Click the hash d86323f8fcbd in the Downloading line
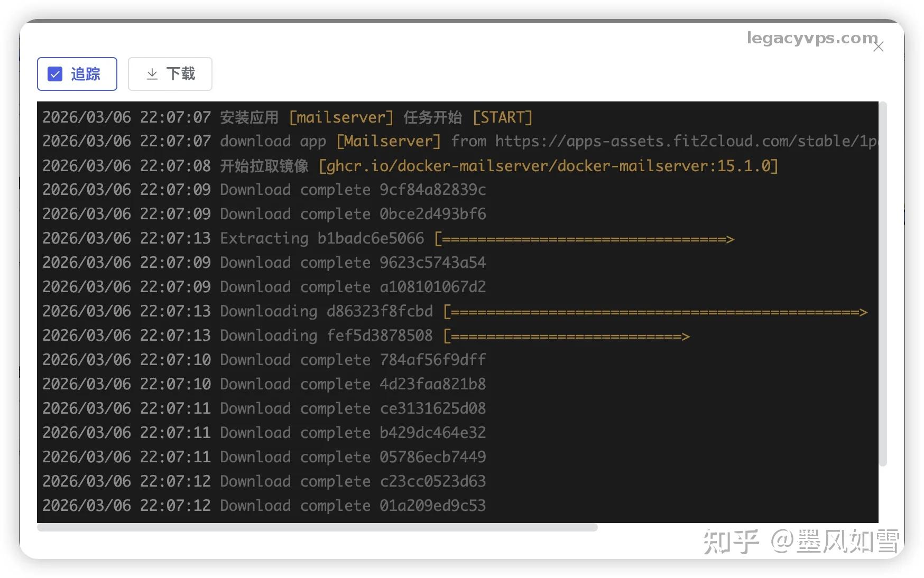Viewport: 924px width, 578px height. (380, 312)
